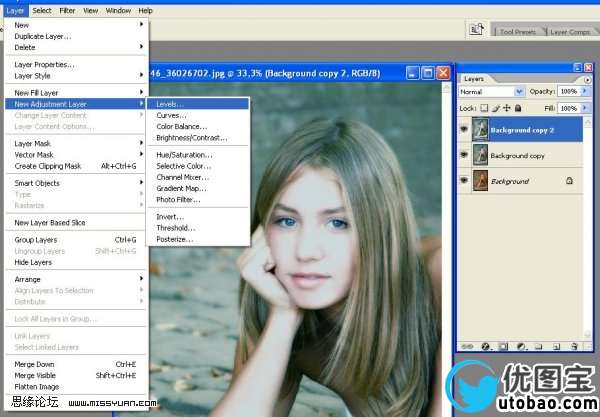
Task: Toggle lock position crosshair icon
Action: (507, 108)
